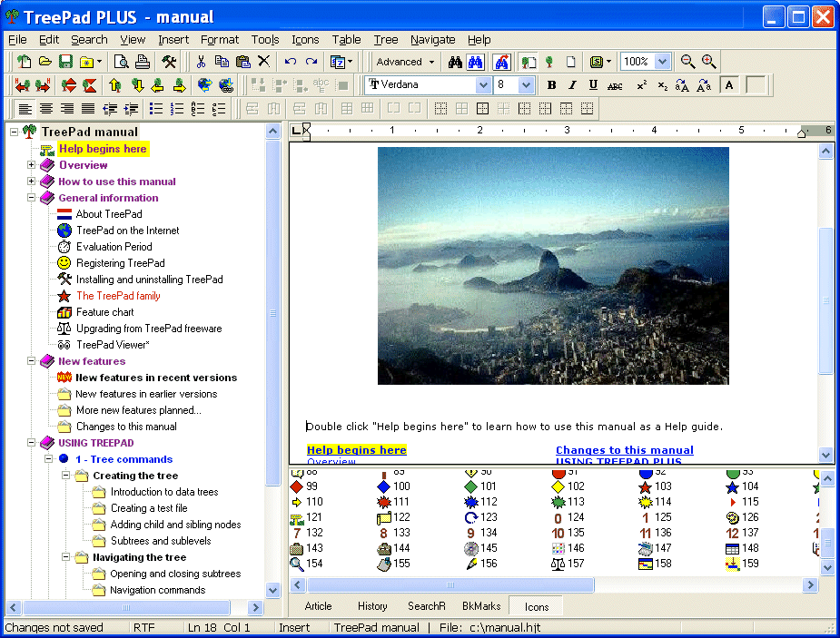
Task: Click the history back red left-arrow icon
Action: (x=23, y=84)
